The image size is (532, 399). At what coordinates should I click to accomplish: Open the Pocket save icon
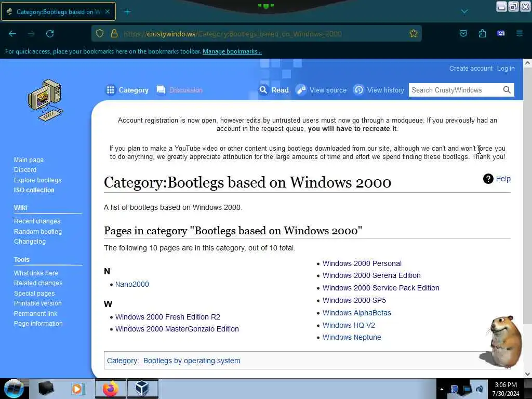pyautogui.click(x=463, y=33)
